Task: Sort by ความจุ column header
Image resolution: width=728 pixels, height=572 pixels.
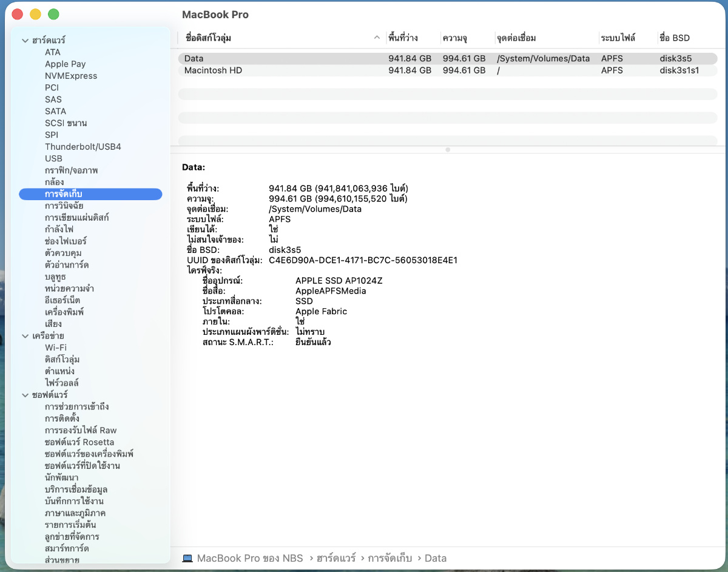Action: pyautogui.click(x=455, y=38)
